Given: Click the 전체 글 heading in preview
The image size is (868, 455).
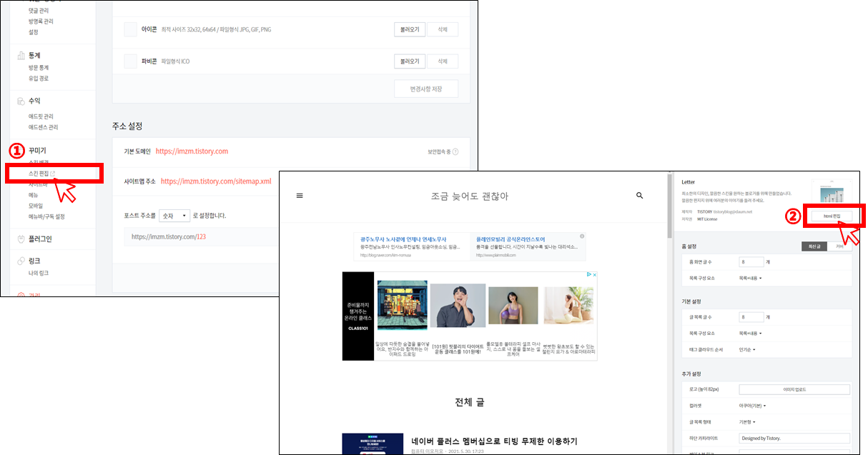Looking at the screenshot, I should tap(470, 402).
